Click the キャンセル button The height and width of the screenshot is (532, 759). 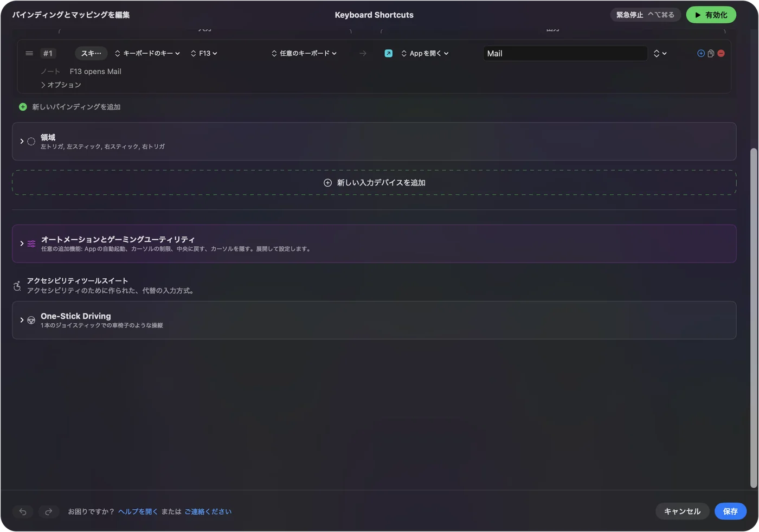(x=682, y=511)
